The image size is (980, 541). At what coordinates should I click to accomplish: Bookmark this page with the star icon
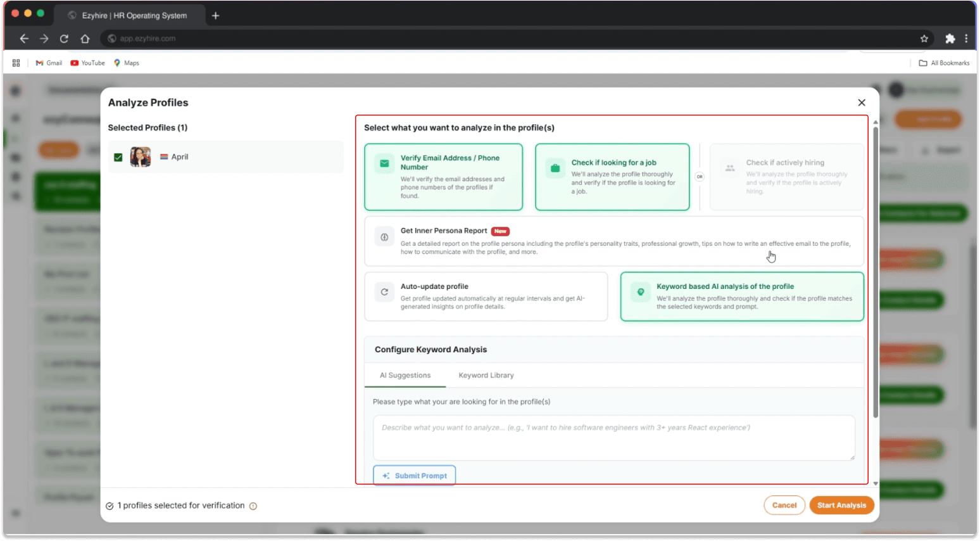pyautogui.click(x=924, y=39)
